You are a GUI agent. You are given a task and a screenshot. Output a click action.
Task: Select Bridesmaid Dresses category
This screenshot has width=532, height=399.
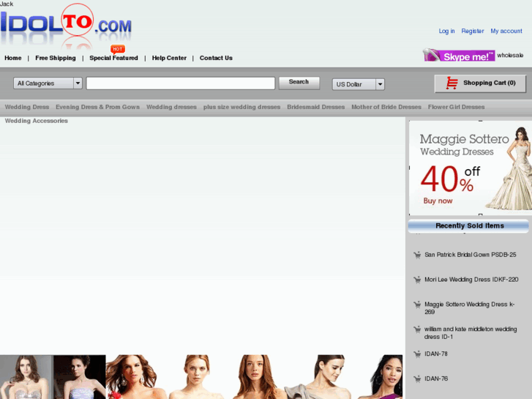[x=316, y=107]
